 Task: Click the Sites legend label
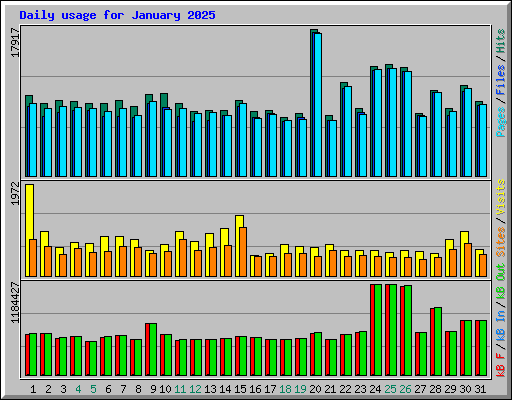pyautogui.click(x=501, y=242)
